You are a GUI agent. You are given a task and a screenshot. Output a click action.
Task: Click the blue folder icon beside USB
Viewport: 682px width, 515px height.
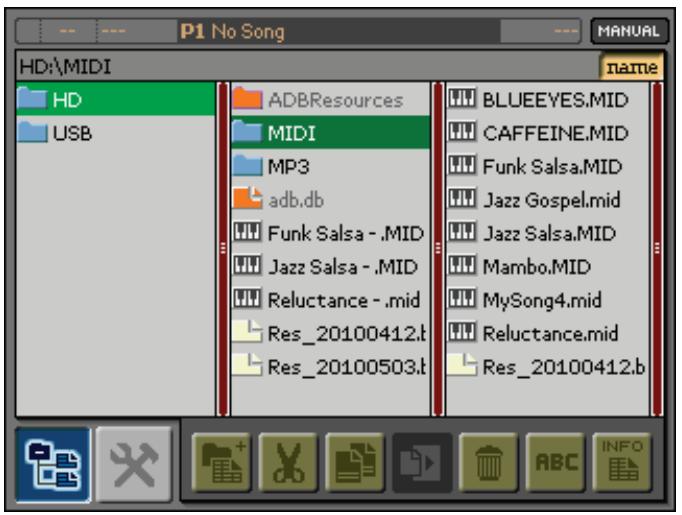pyautogui.click(x=33, y=131)
